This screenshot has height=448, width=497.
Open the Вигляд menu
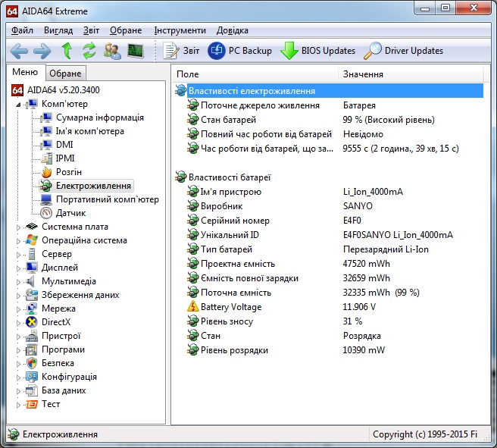tap(58, 30)
